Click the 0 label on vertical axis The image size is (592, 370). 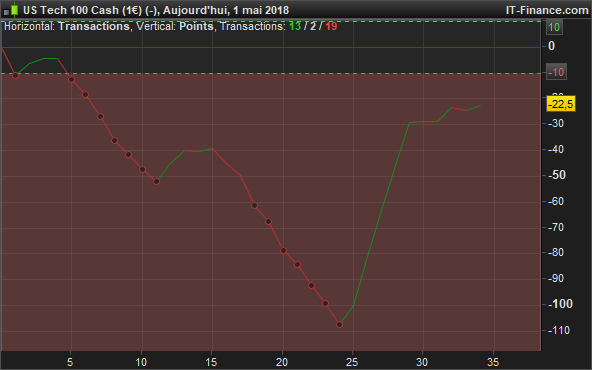click(x=551, y=46)
